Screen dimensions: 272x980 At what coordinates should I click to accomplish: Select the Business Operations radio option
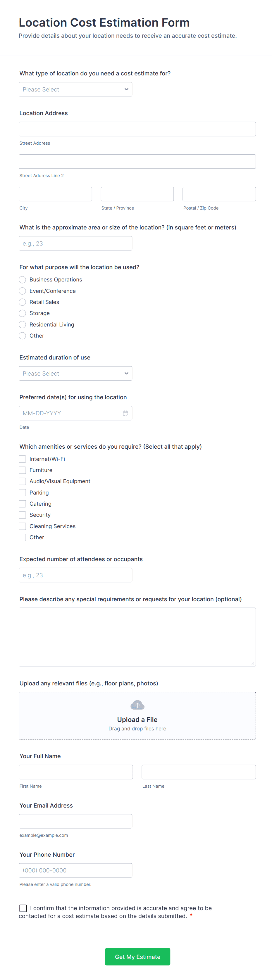[x=23, y=280]
